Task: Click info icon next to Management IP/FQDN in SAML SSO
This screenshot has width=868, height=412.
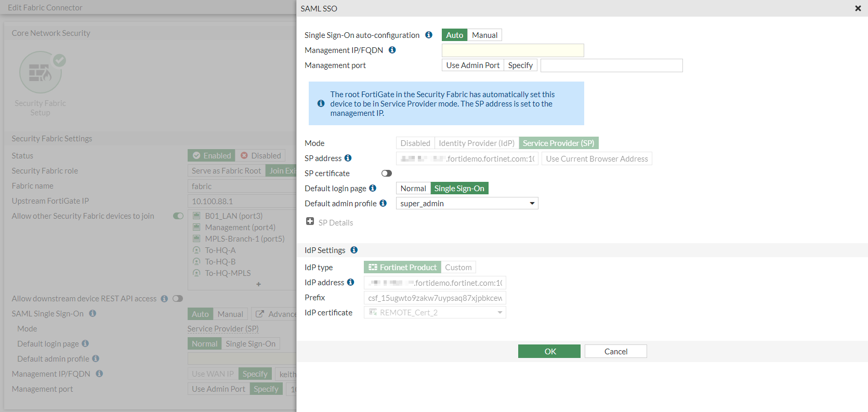Action: point(392,50)
